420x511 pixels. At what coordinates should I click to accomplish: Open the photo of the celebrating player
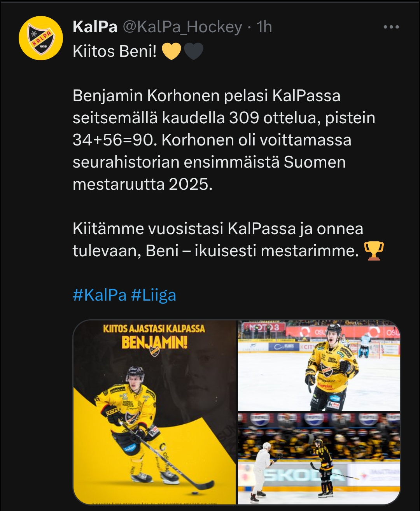click(x=319, y=366)
